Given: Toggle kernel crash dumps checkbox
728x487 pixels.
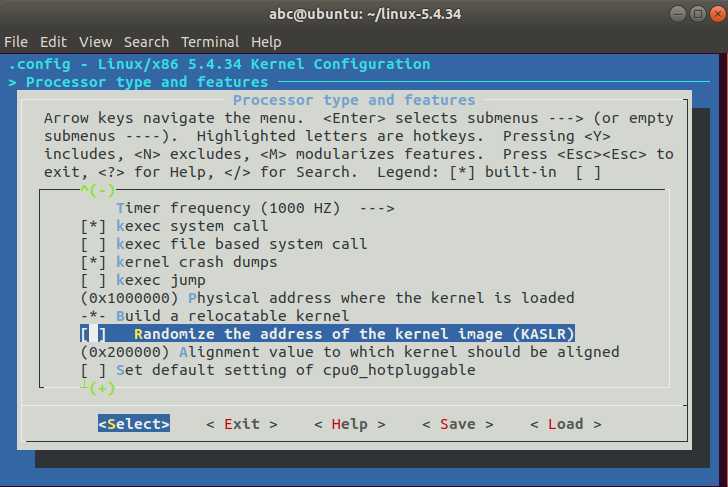Looking at the screenshot, I should (x=93, y=262).
